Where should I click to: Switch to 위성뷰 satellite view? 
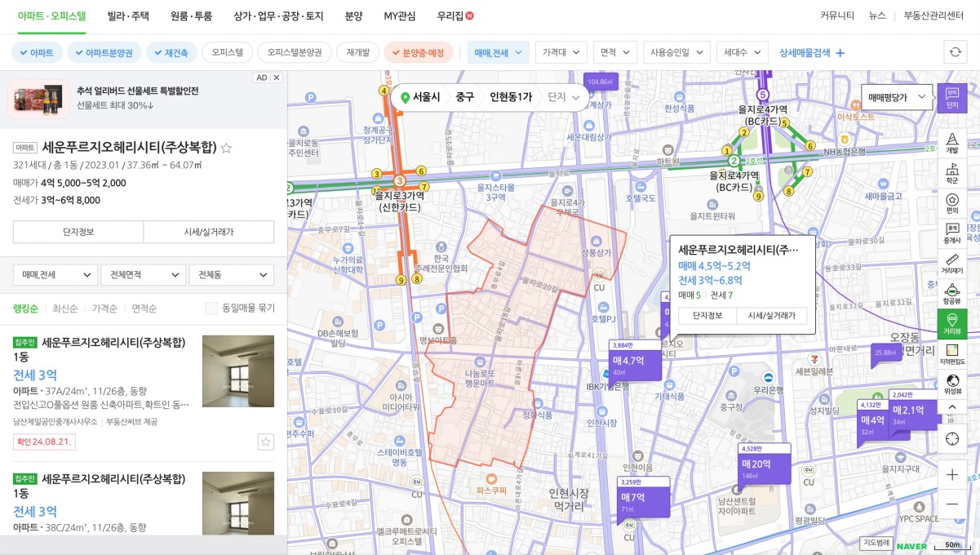pos(952,384)
